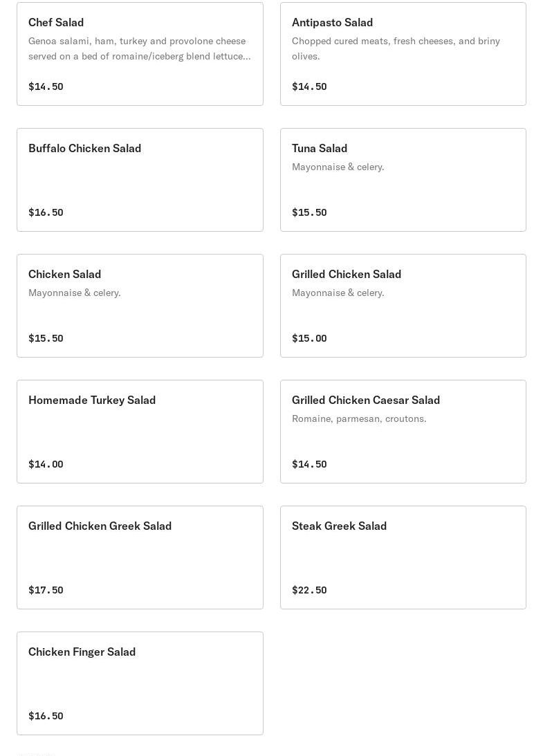Choose the Buffalo Chicken Salad item

pyautogui.click(x=140, y=180)
